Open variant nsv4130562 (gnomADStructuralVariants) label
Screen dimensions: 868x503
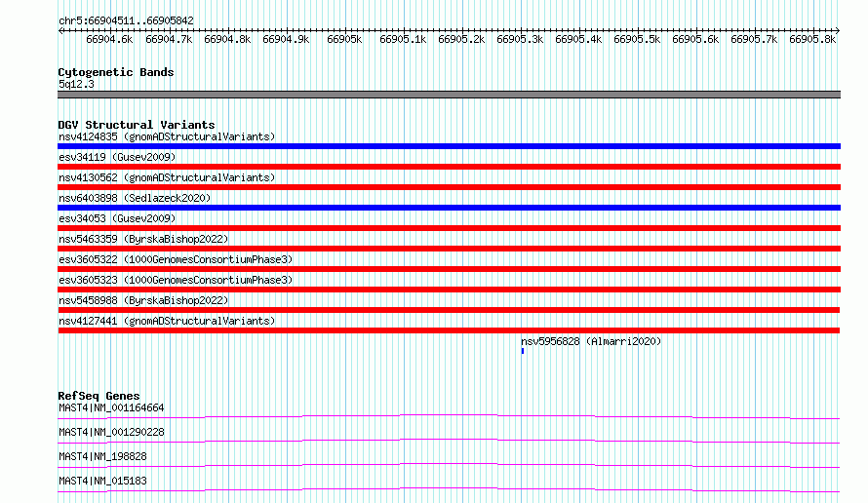coord(167,177)
